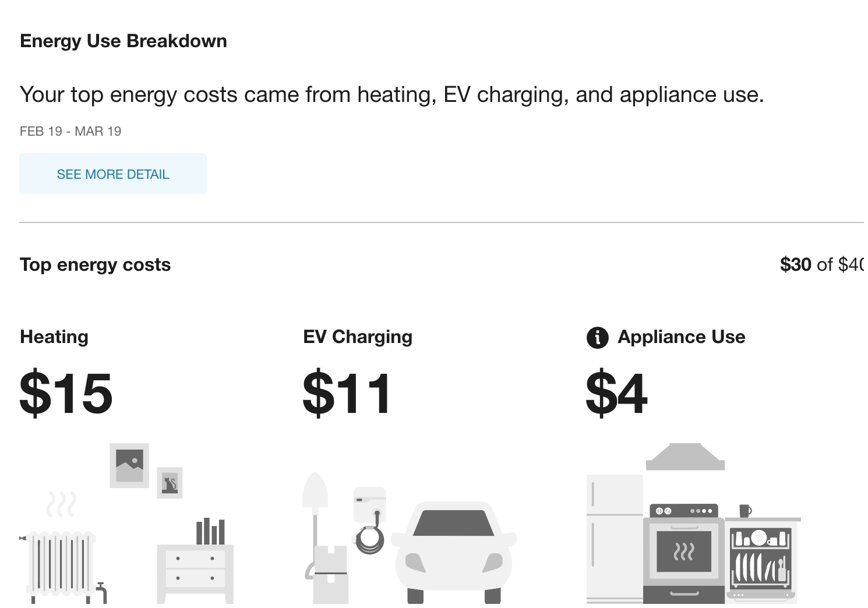Click the wall-mounted EV charger illustration

pos(370,504)
